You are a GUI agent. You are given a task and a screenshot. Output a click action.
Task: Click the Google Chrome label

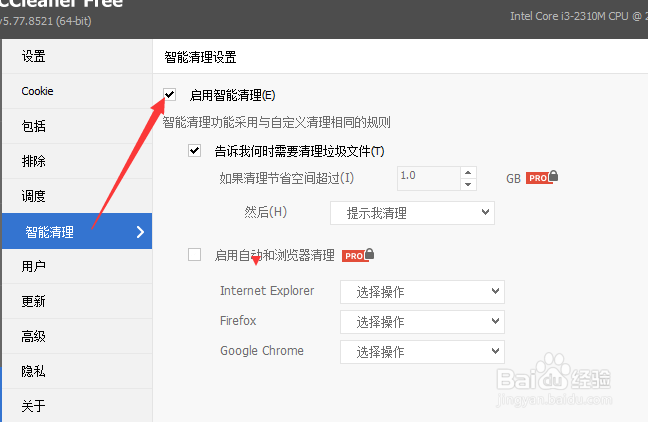point(262,351)
